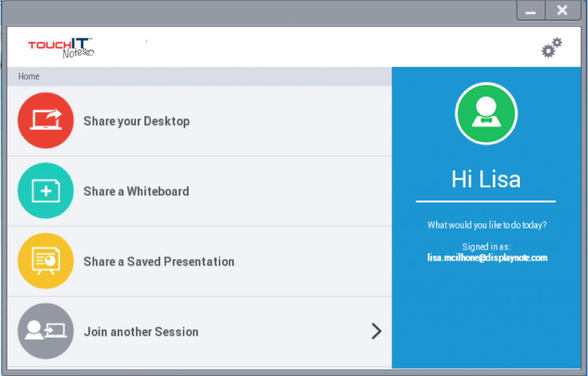Image resolution: width=588 pixels, height=376 pixels.
Task: Click the Hi Lisa greeting text
Action: coord(486,179)
